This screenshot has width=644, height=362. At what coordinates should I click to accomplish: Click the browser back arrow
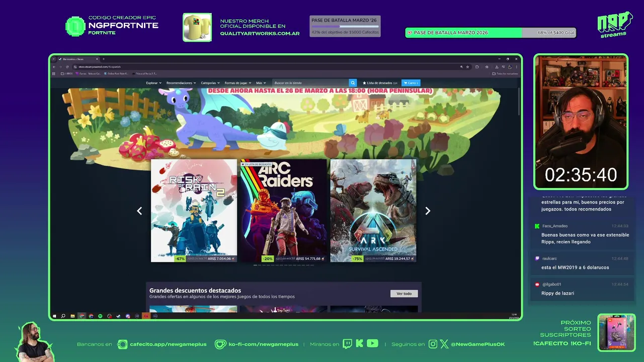(x=54, y=67)
